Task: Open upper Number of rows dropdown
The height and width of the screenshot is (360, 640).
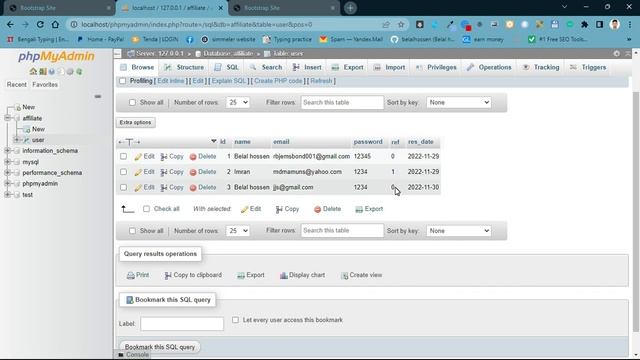Action: 238,102
